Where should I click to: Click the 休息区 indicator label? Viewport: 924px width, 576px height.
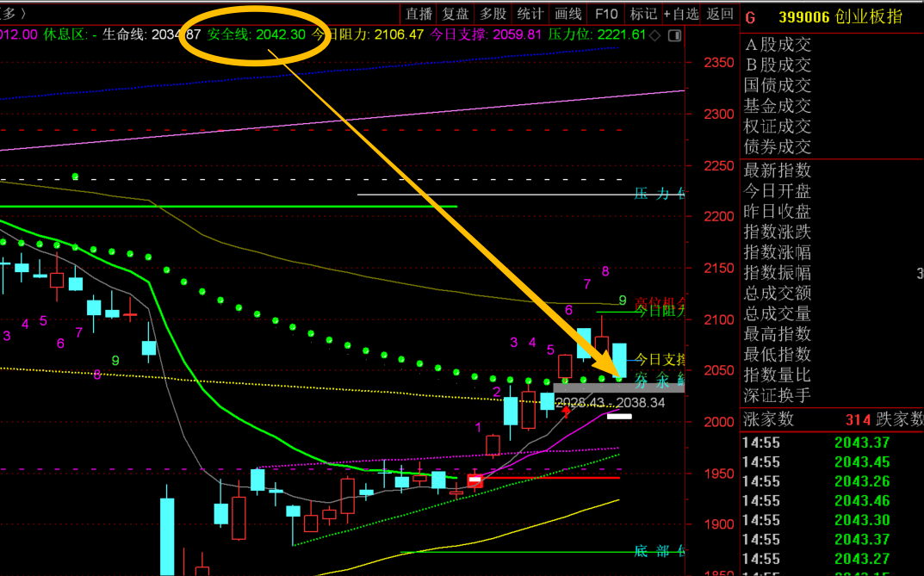click(65, 34)
